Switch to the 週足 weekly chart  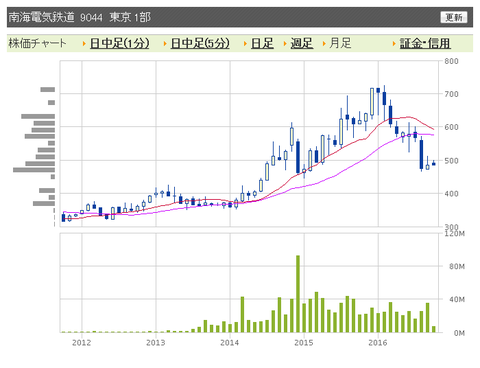[302, 43]
